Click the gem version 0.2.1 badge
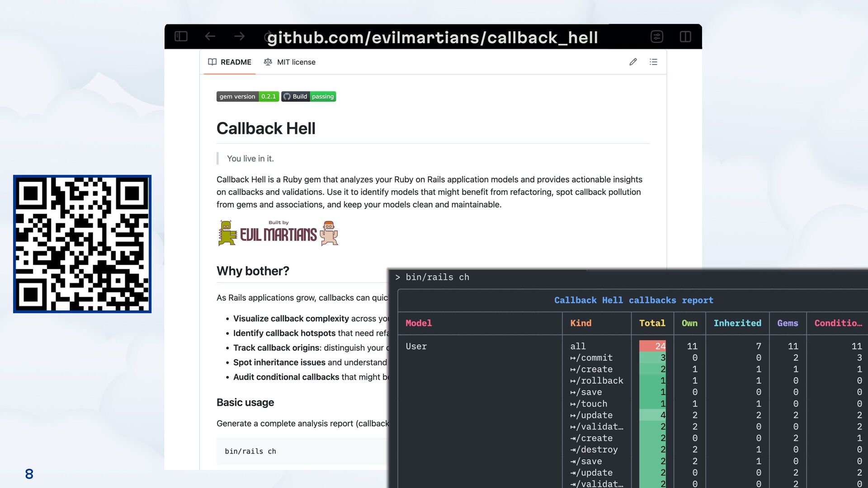 click(x=247, y=96)
